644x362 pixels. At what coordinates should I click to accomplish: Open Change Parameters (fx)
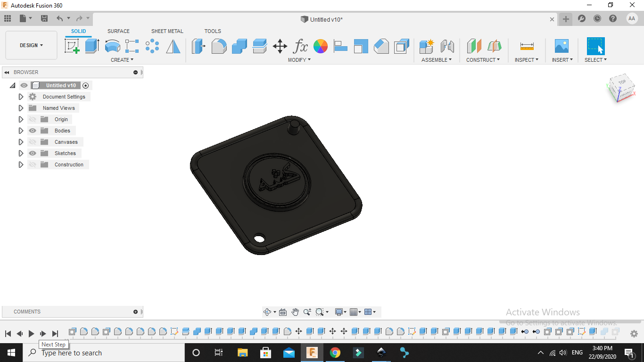300,46
